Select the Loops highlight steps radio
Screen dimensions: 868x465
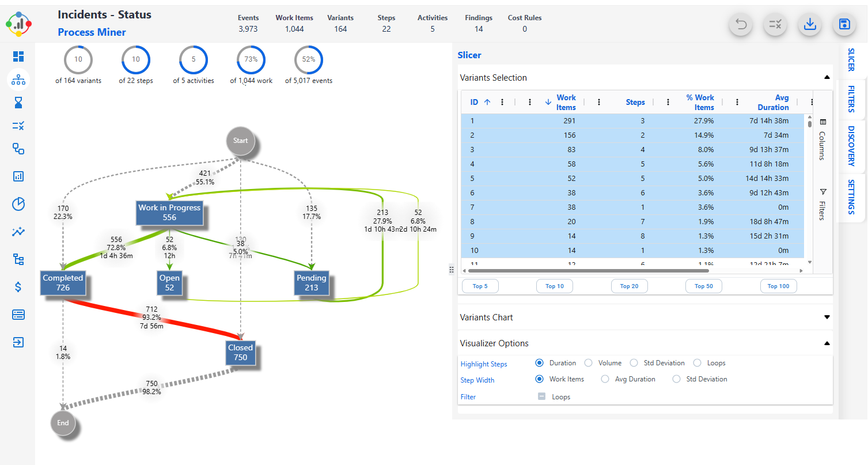coord(697,363)
